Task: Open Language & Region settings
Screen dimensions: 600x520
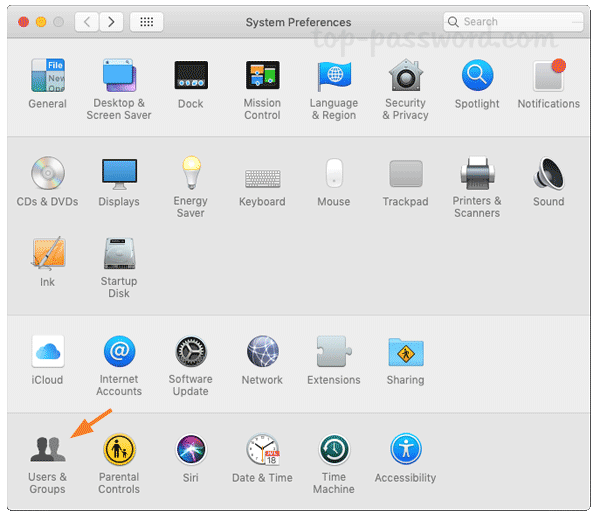Action: point(333,77)
